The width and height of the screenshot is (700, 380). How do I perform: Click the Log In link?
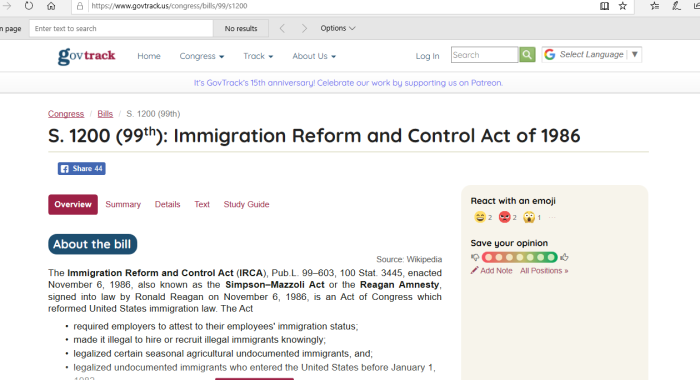(x=427, y=56)
